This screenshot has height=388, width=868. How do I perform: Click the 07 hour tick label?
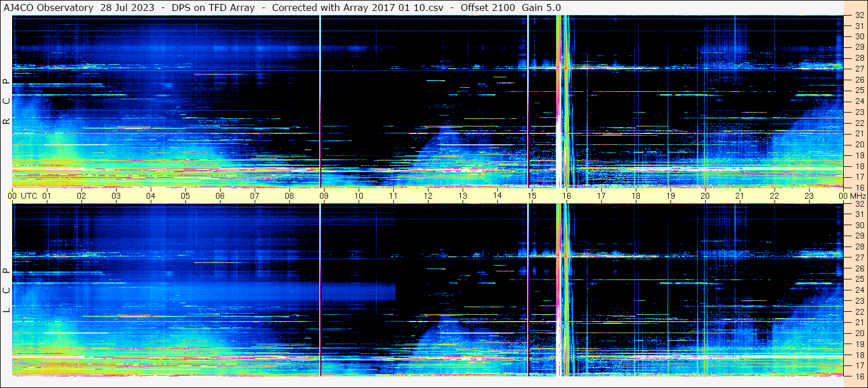pos(255,196)
